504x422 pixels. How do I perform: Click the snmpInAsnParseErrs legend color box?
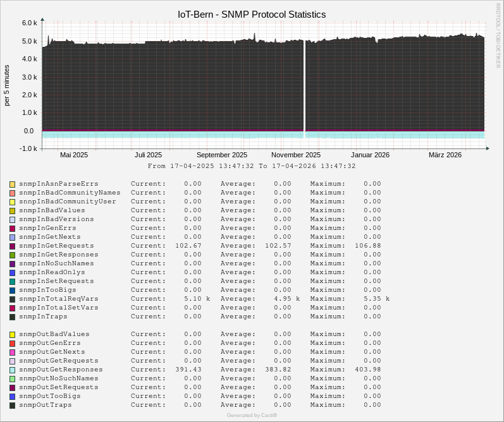coord(12,184)
